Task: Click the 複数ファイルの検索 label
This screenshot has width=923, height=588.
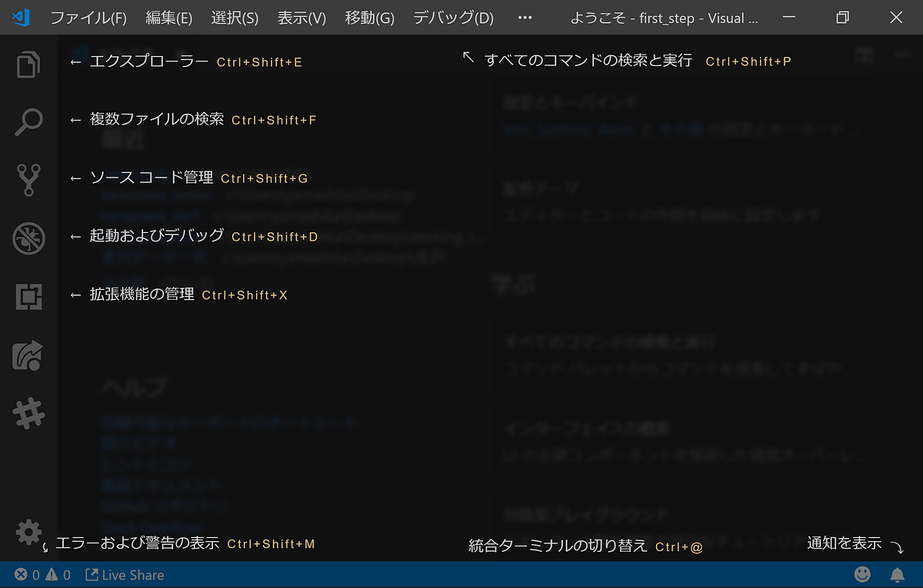Action: (157, 119)
